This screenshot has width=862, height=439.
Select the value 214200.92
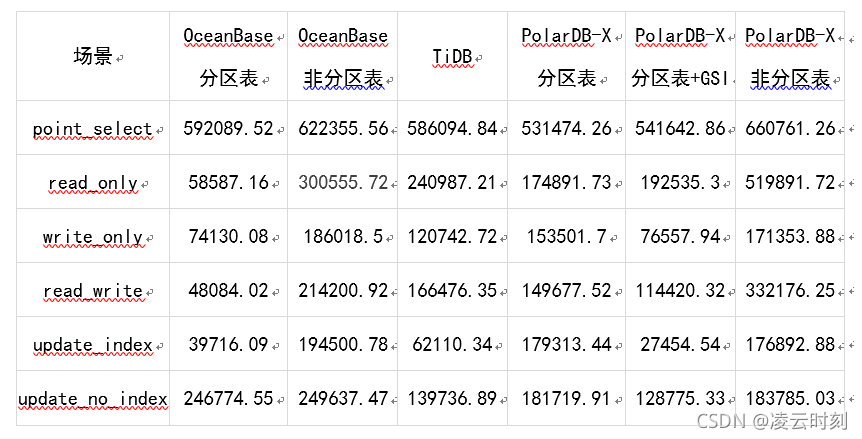point(343,290)
